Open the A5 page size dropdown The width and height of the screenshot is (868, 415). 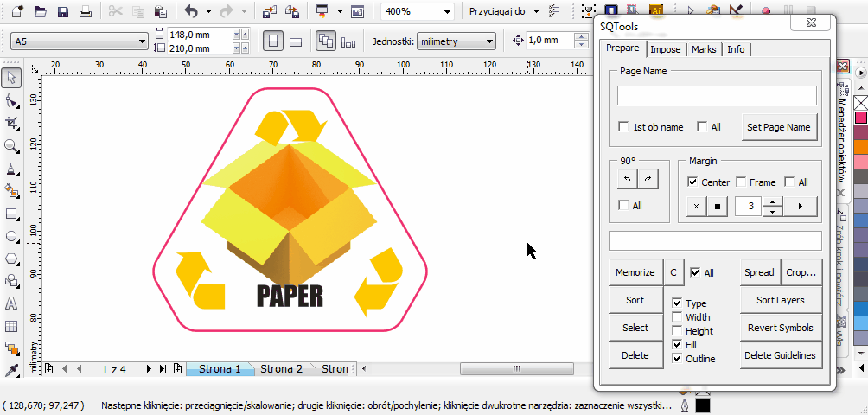pyautogui.click(x=143, y=41)
